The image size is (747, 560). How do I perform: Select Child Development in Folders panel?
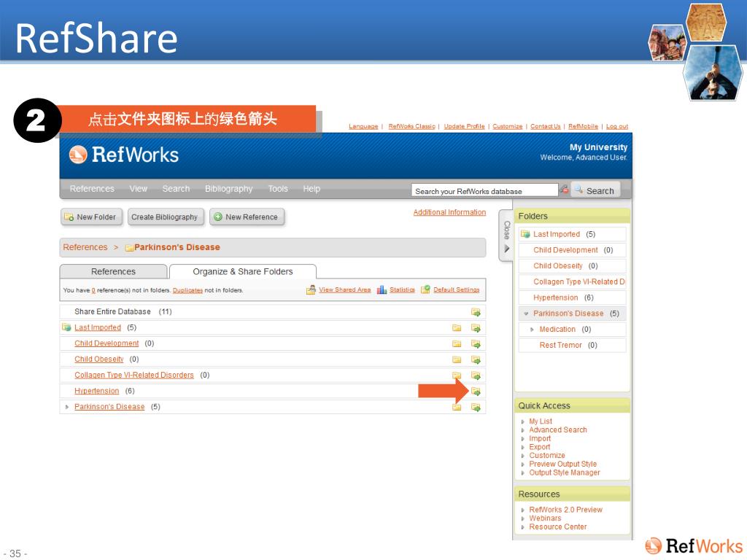click(x=565, y=250)
